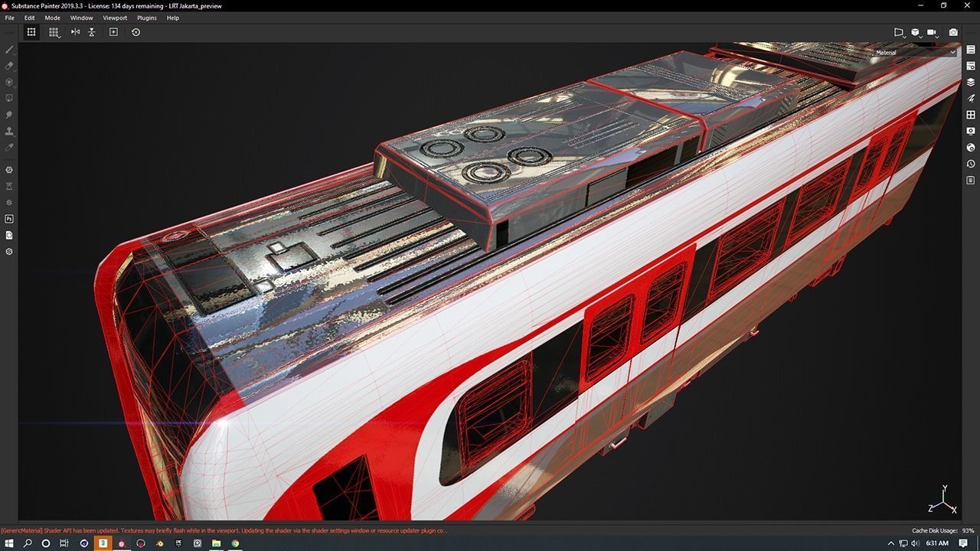Open the grid options dropdown
This screenshot has width=980, height=551.
coord(54,32)
